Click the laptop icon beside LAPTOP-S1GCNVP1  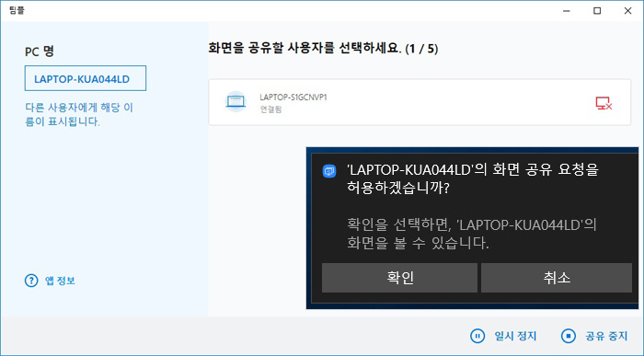236,102
